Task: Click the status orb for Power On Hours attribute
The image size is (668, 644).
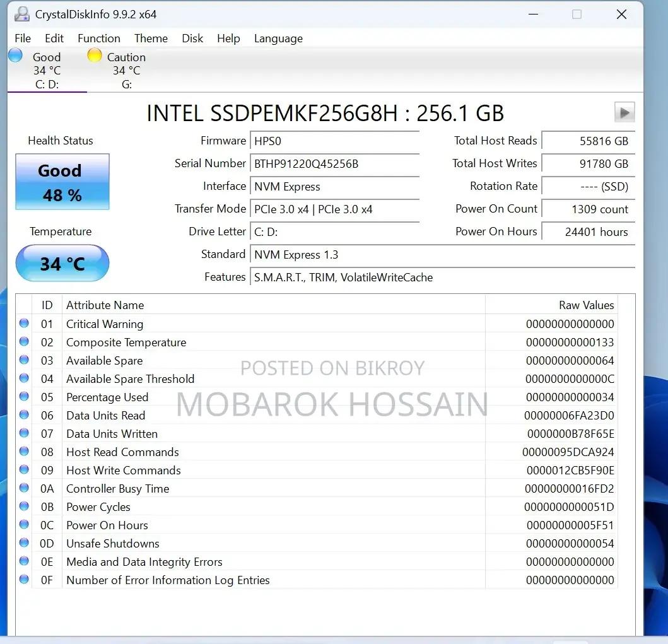Action: [24, 525]
